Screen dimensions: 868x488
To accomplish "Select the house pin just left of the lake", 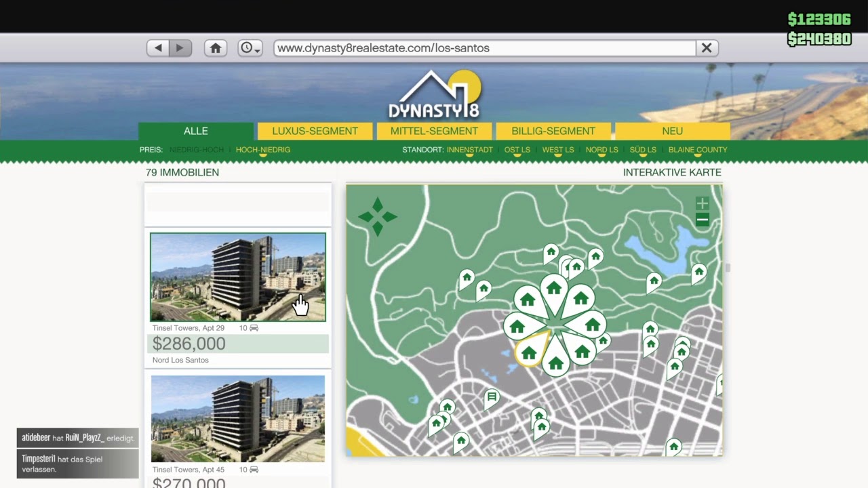I will 654,281.
